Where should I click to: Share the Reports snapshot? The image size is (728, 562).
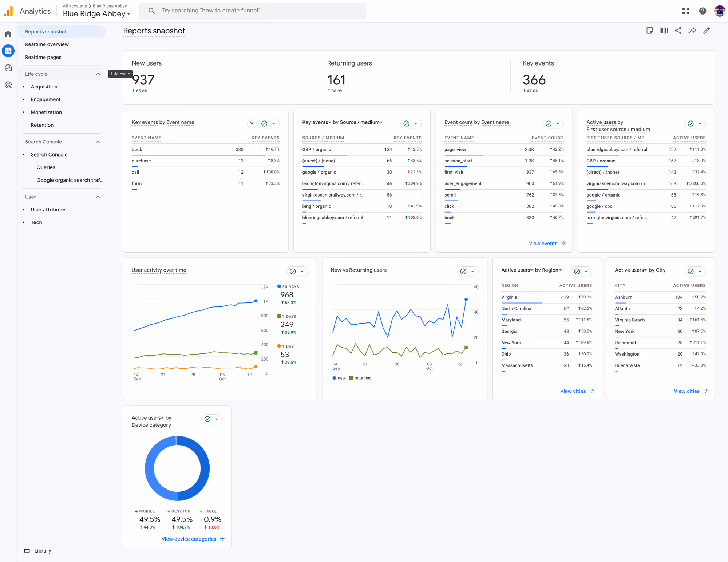678,31
